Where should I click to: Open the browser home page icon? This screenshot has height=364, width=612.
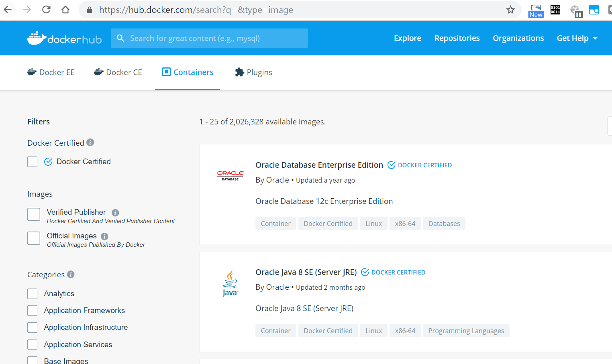click(x=65, y=10)
